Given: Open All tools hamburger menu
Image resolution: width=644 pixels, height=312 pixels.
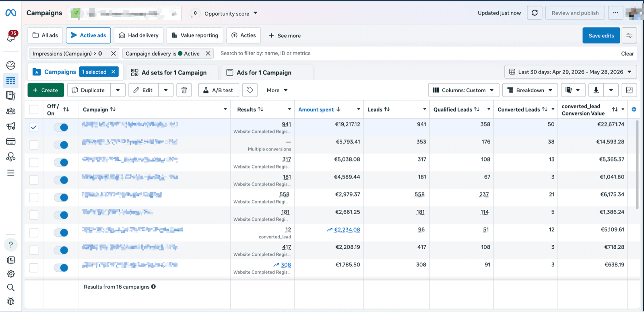Looking at the screenshot, I should click(11, 173).
